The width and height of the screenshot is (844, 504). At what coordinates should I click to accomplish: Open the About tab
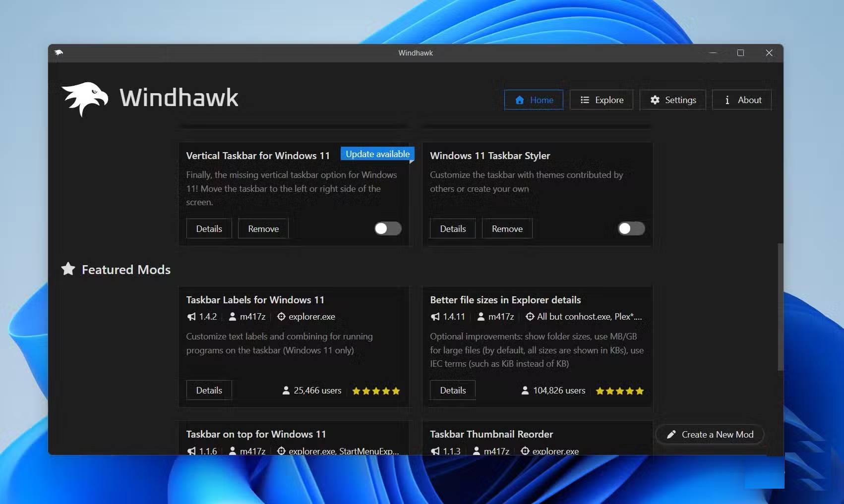[742, 100]
